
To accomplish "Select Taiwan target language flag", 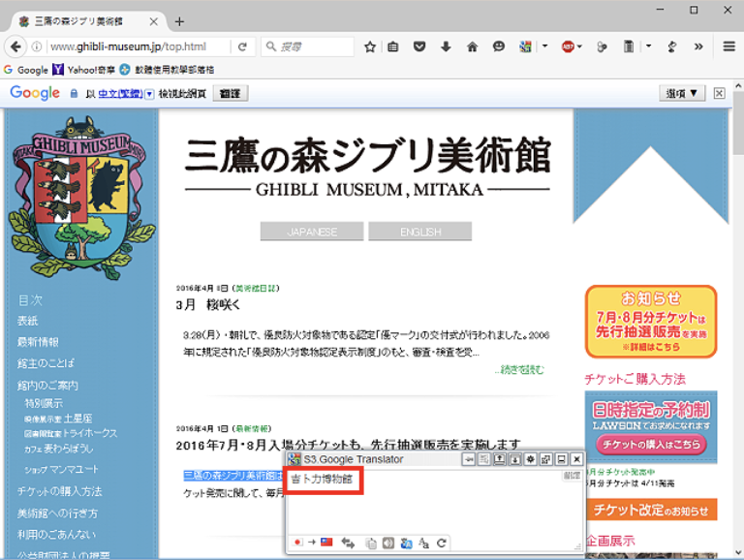I will point(326,543).
